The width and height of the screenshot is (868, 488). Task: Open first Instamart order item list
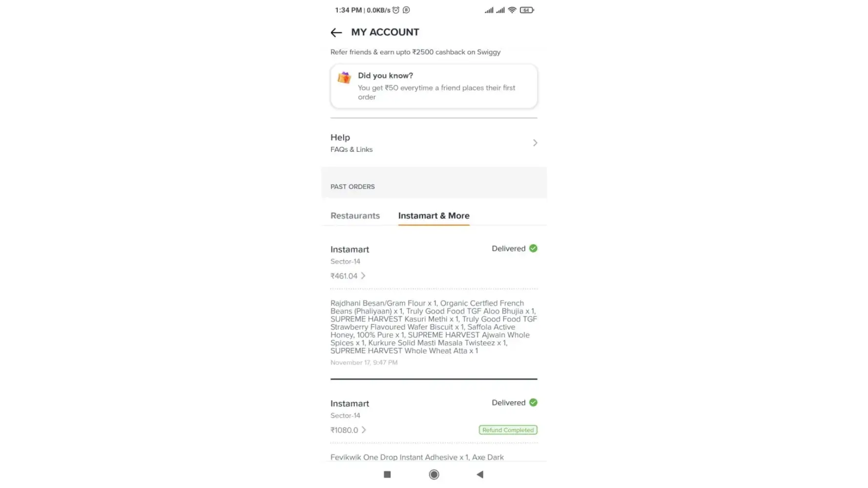tap(434, 327)
